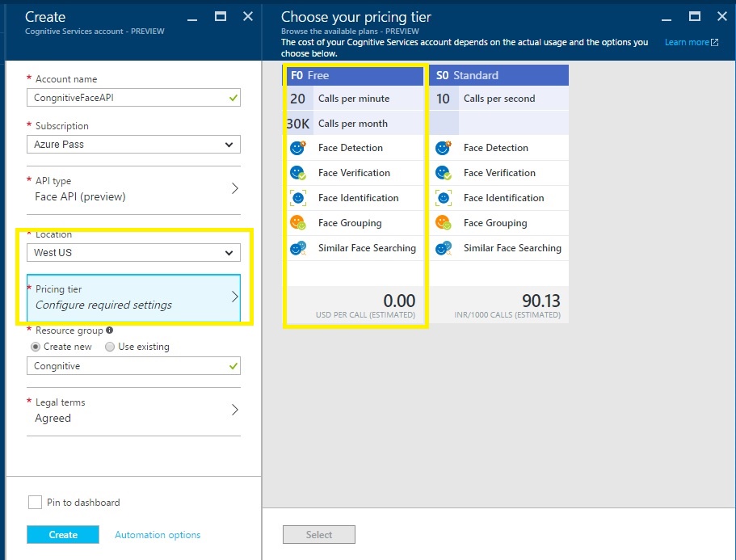Check the Pin to dashboard checkbox
This screenshot has height=560, width=736.
pyautogui.click(x=35, y=502)
